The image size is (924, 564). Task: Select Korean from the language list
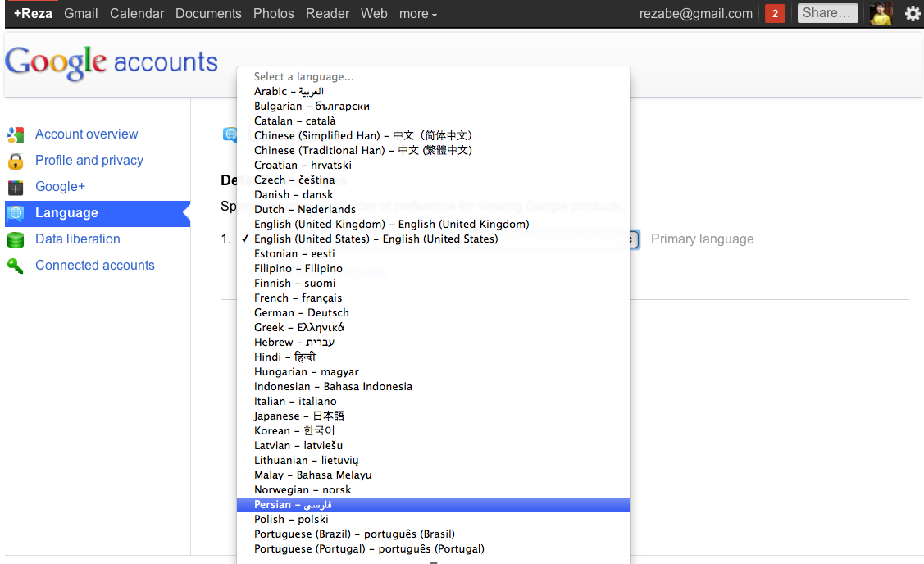433,431
